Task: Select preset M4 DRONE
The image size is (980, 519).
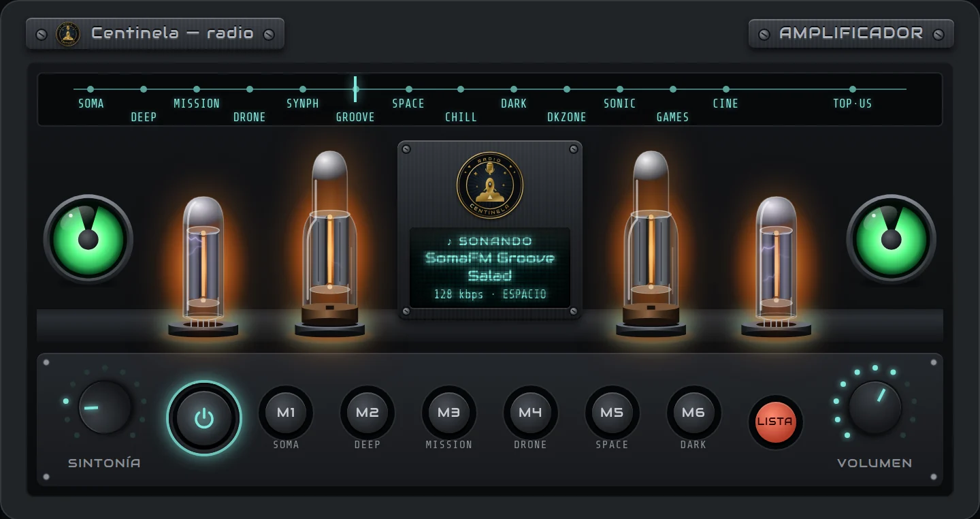Action: [x=531, y=413]
